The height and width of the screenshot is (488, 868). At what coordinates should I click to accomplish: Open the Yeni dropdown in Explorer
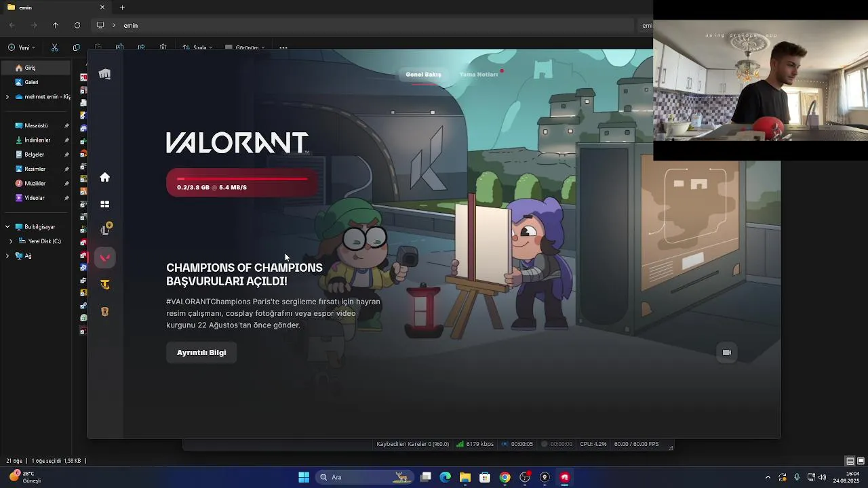coord(22,47)
